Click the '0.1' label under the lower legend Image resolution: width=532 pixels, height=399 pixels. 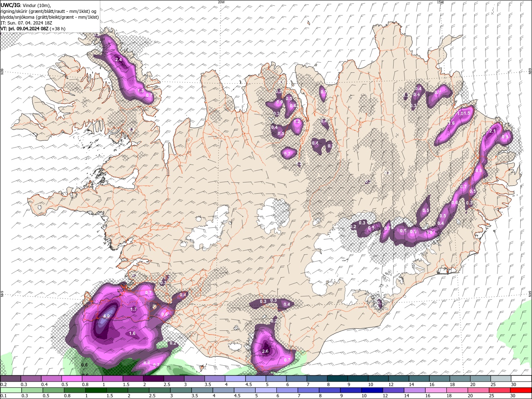pos(2,396)
